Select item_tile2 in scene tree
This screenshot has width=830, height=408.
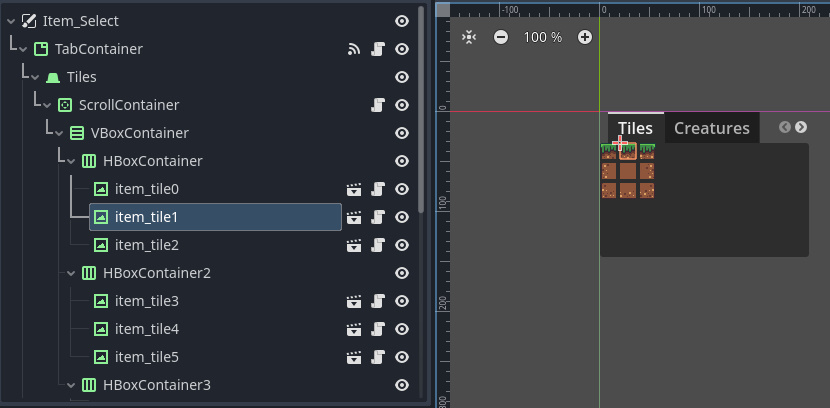tap(147, 246)
